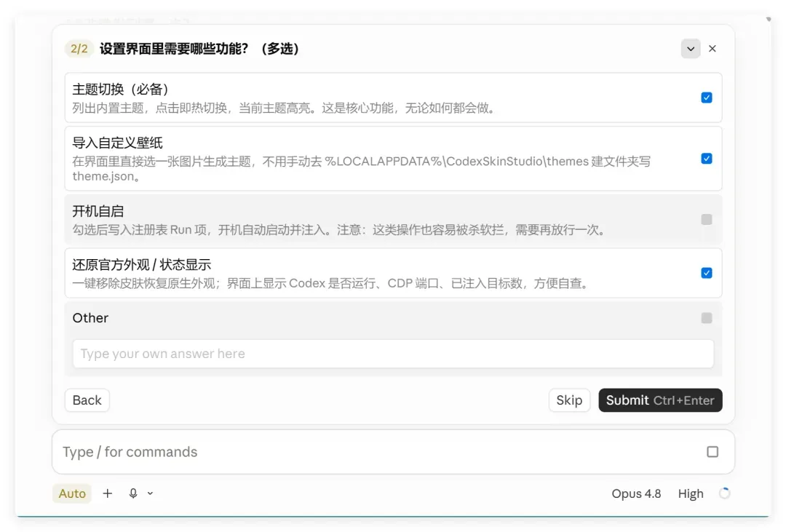Image resolution: width=786 pixels, height=532 pixels.
Task: Close the question dialog with X
Action: [x=712, y=49]
